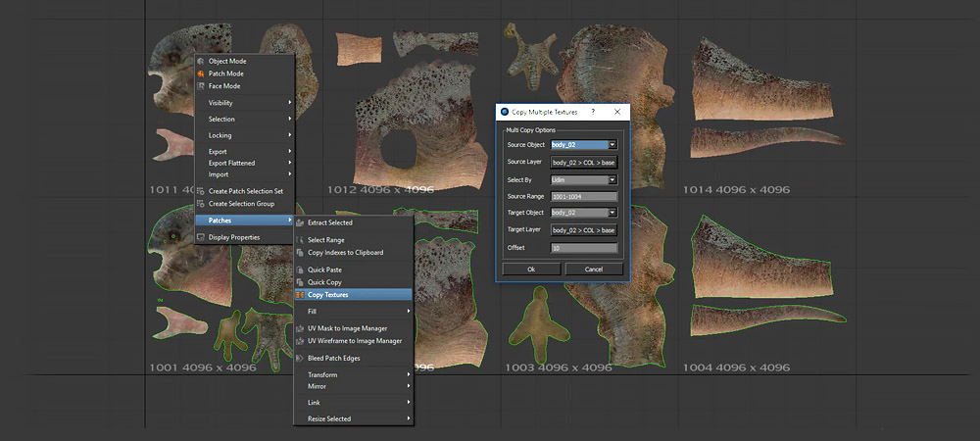Click the Source Range field

click(x=584, y=196)
